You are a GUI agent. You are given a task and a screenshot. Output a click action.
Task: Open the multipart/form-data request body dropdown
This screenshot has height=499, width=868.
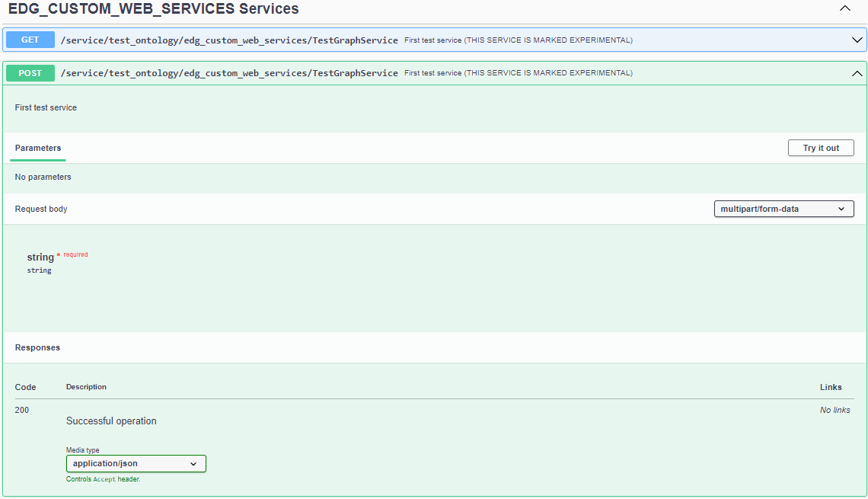(783, 208)
